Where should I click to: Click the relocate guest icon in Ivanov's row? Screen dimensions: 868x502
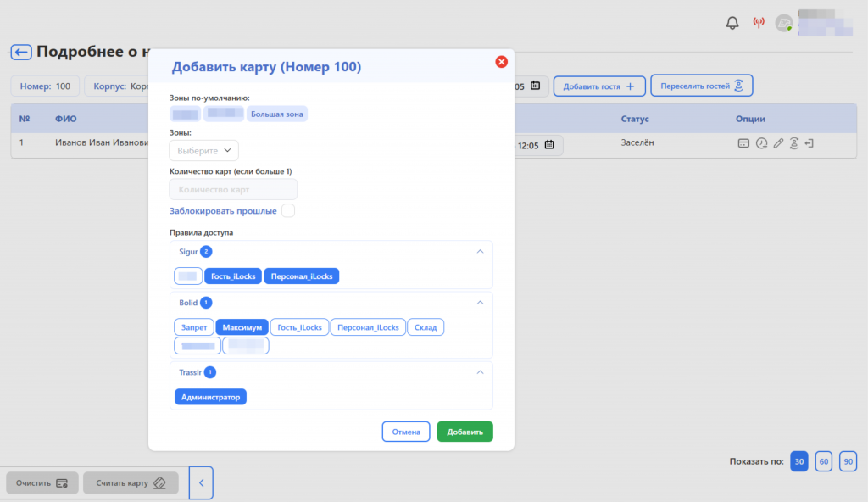[793, 143]
